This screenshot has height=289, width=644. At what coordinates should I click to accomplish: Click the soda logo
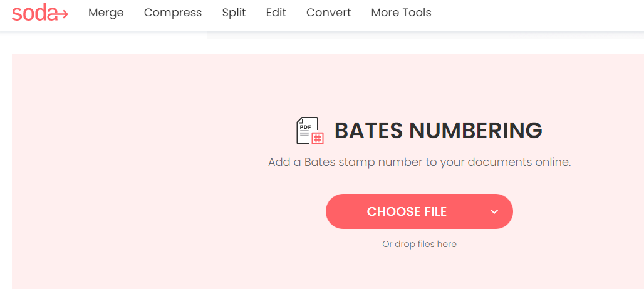tap(40, 13)
